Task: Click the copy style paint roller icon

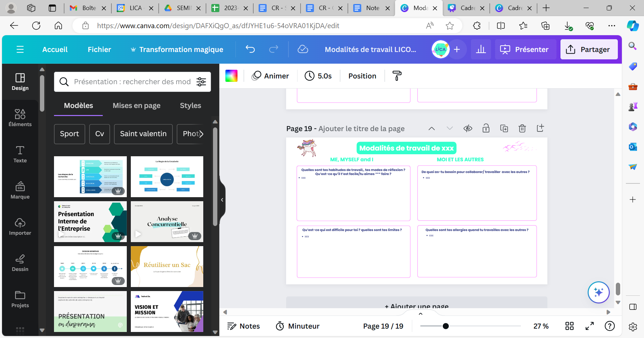Action: (x=397, y=76)
